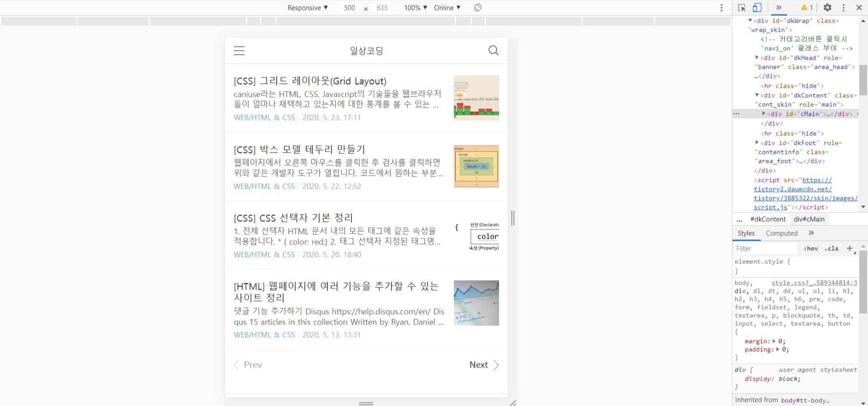
Task: Select the hr class hide node after dkHead
Action: pos(792,86)
